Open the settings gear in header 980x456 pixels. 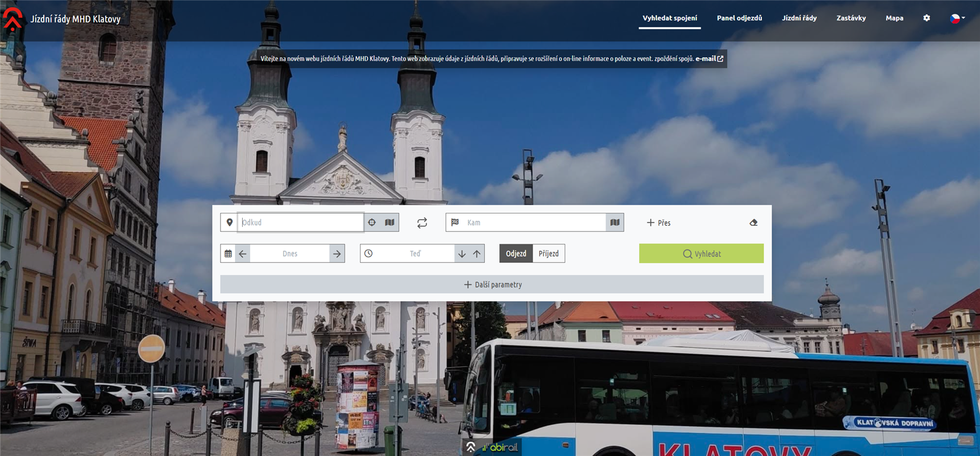926,18
